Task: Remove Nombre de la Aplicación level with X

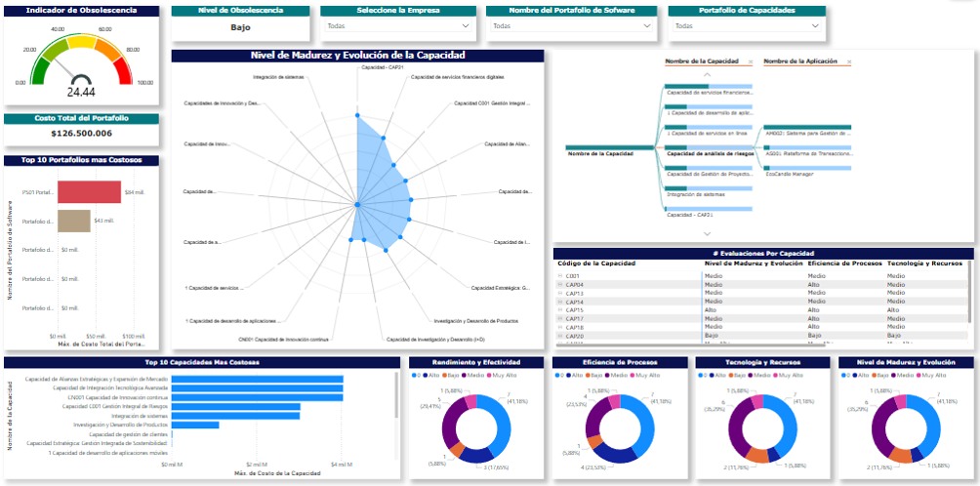Action: (849, 61)
